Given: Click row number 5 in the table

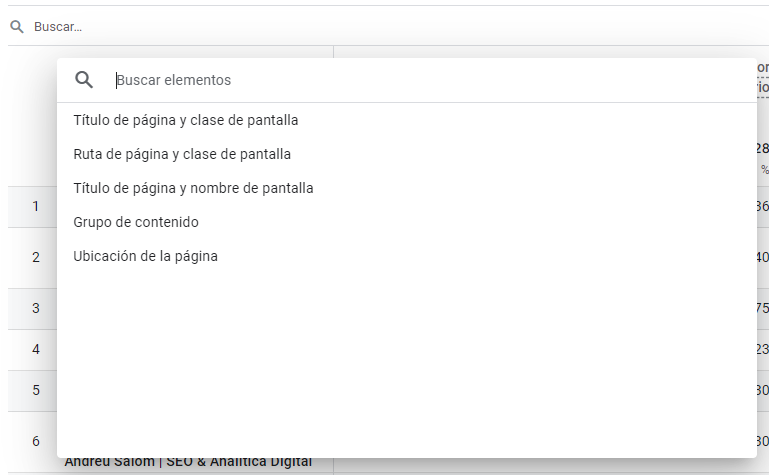Looking at the screenshot, I should pos(36,390).
